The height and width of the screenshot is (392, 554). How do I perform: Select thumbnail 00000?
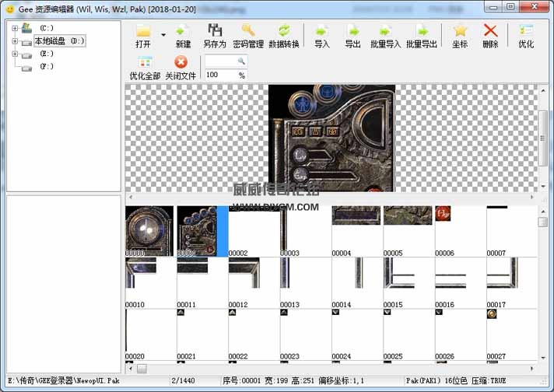[149, 231]
